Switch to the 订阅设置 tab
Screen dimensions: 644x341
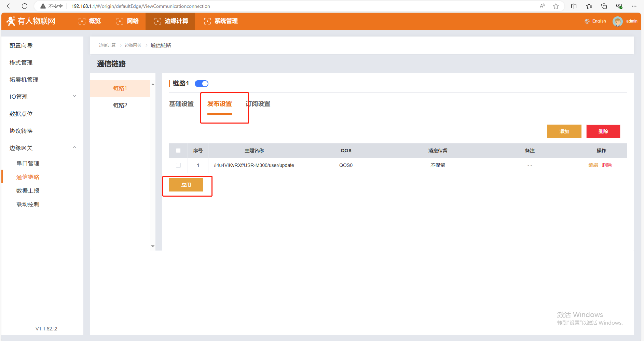coord(258,104)
